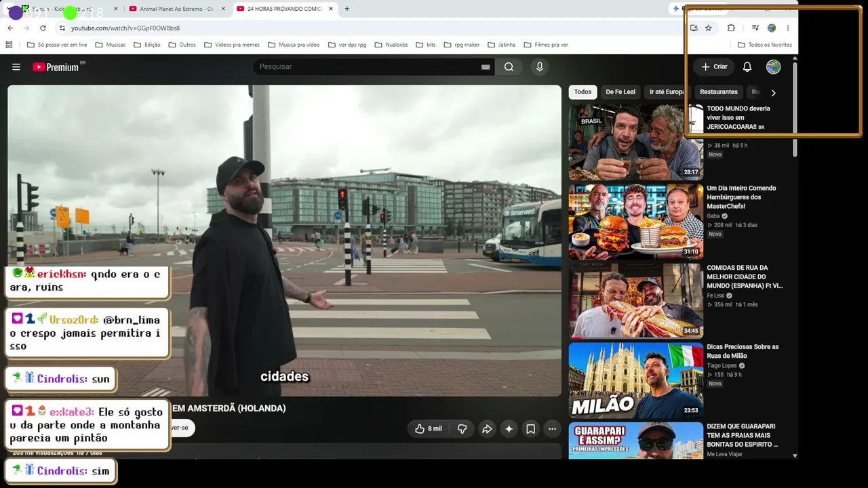
Task: Open the Nuzlocke bookmark folder
Action: tap(391, 45)
